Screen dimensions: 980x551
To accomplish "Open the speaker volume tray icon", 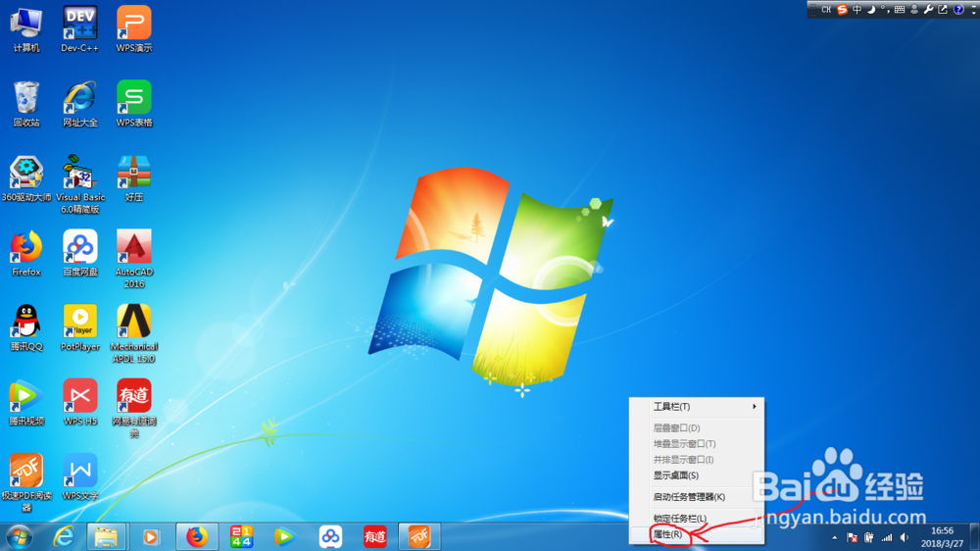I will (904, 537).
